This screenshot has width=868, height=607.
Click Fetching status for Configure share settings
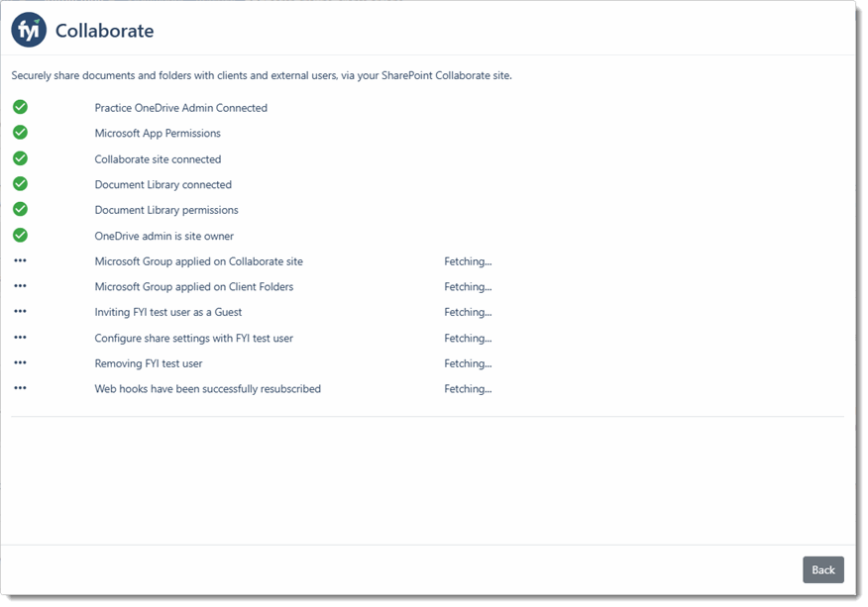(468, 339)
